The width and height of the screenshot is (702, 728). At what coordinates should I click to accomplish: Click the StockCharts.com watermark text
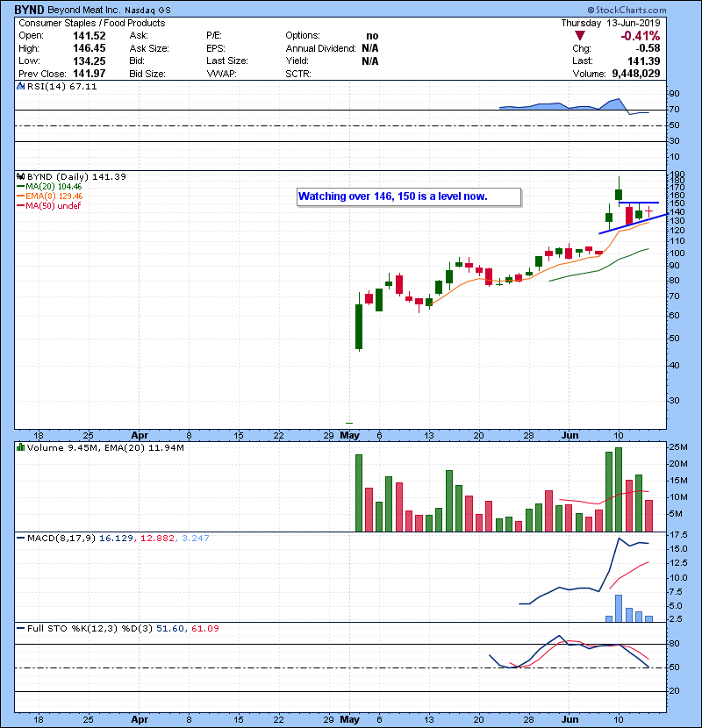627,10
